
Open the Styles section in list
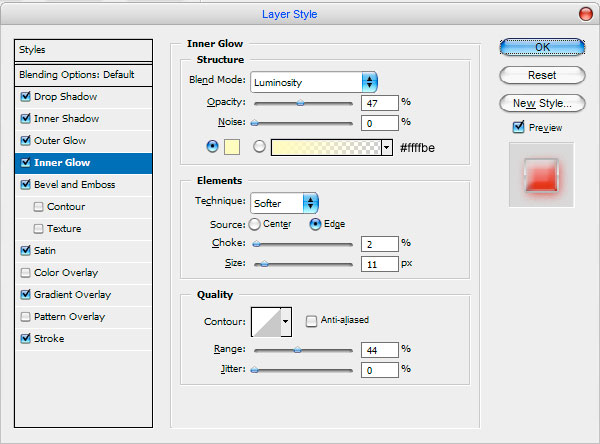(x=83, y=50)
